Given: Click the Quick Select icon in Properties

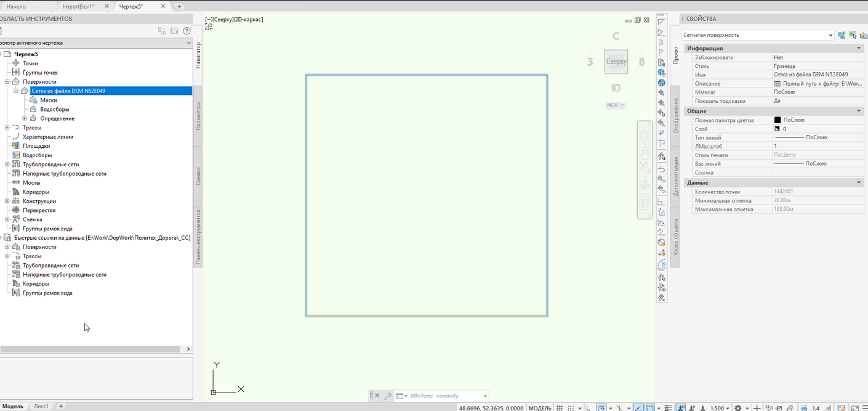Looking at the screenshot, I should (x=863, y=35).
